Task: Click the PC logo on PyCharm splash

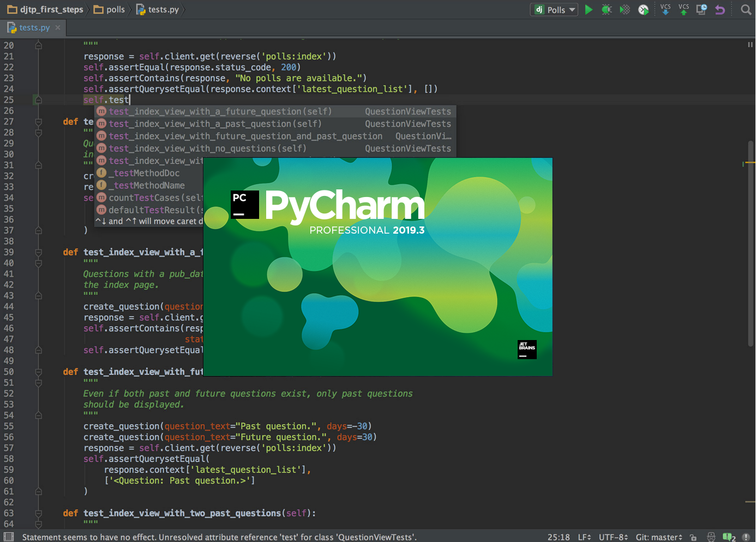Action: point(245,205)
